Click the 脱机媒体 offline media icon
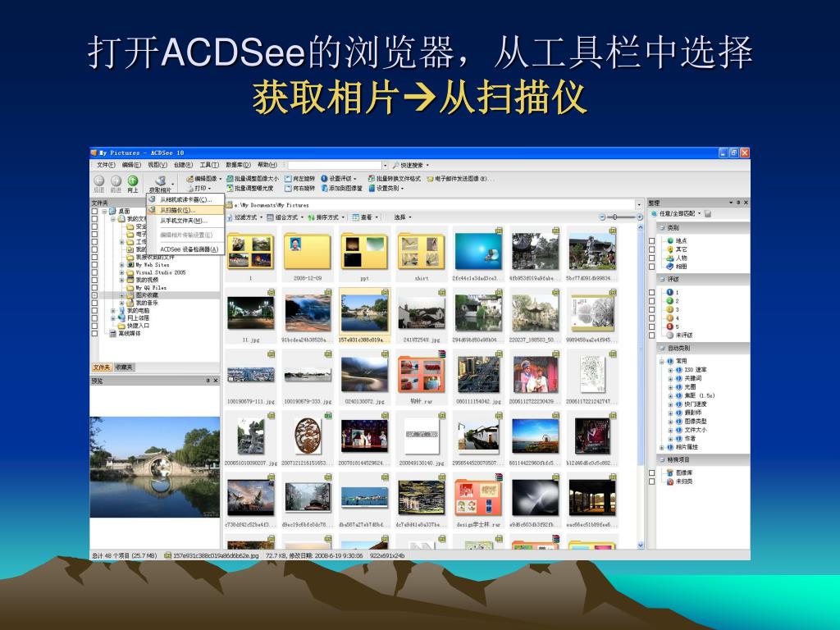840x630 pixels. click(x=113, y=333)
